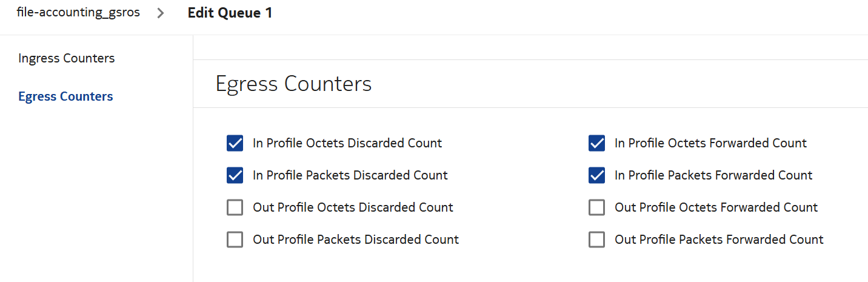Uncheck In Profile Packets Discarded Count checkbox
Viewport: 868px width, 282px height.
pos(235,175)
